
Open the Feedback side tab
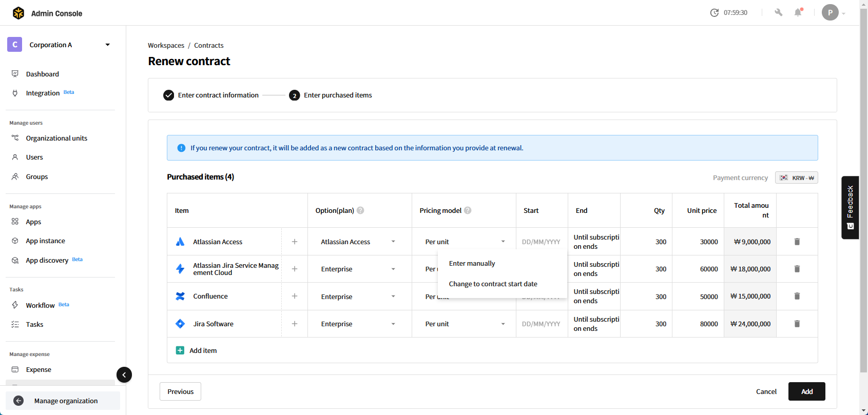pyautogui.click(x=850, y=207)
